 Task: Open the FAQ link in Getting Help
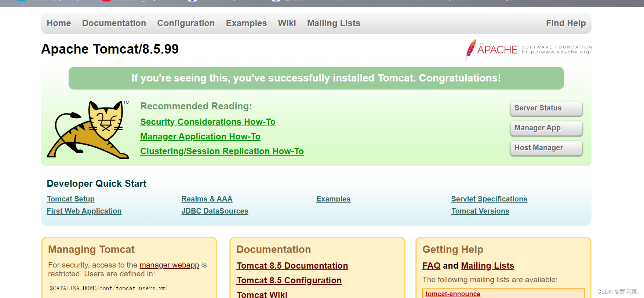coord(431,266)
